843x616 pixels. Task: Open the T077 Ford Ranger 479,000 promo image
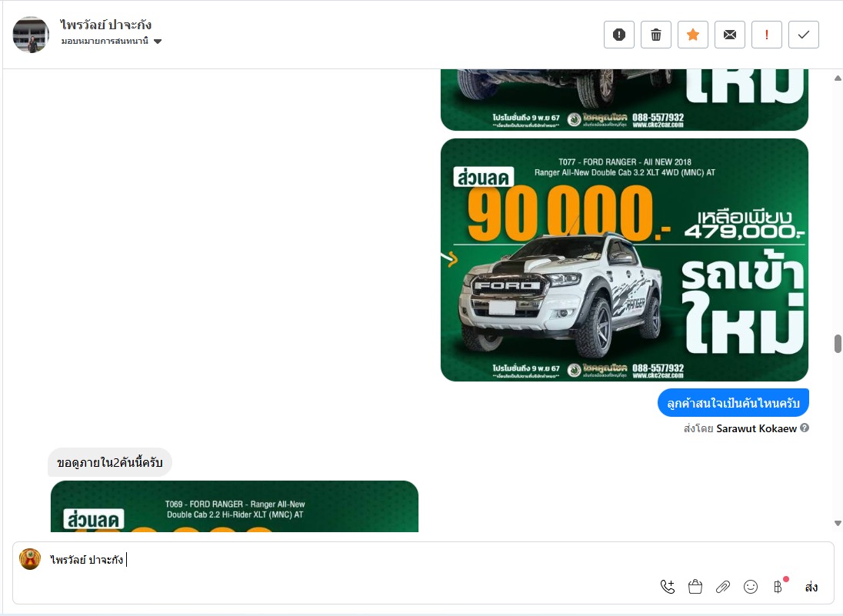click(x=625, y=260)
